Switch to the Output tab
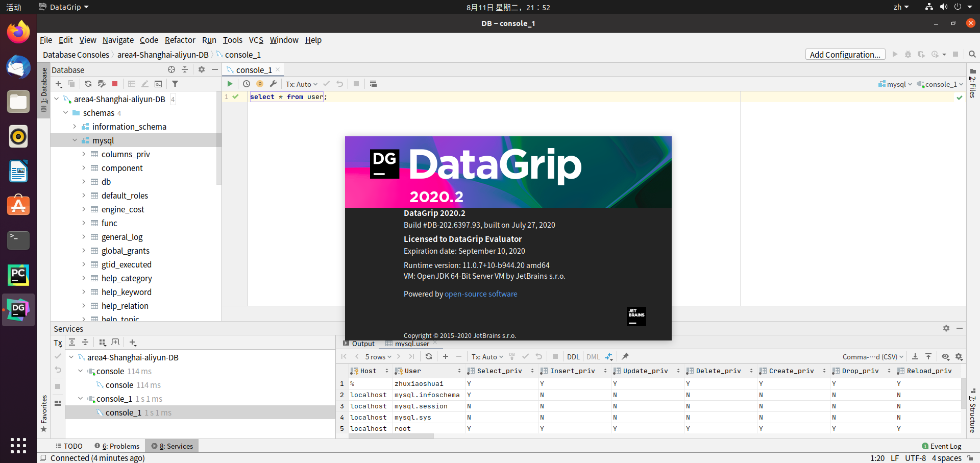 [x=359, y=344]
